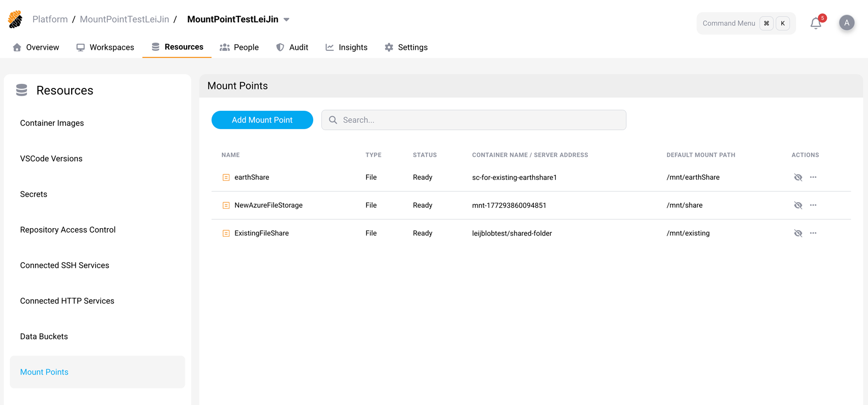
Task: Click the search magnifier icon
Action: tap(333, 120)
